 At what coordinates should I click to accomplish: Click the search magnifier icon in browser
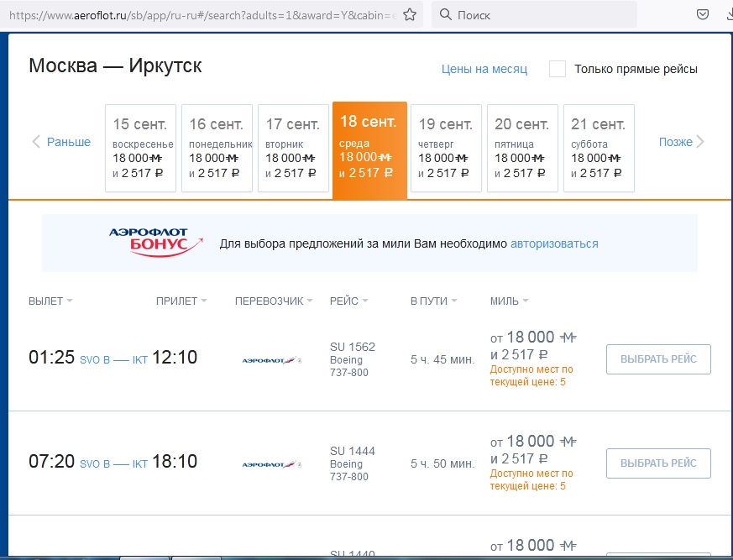[x=444, y=15]
